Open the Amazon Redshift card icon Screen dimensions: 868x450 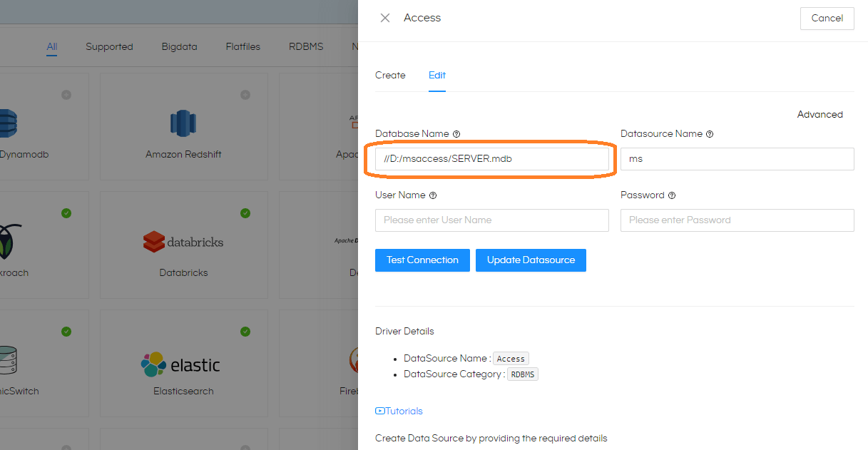(x=183, y=123)
